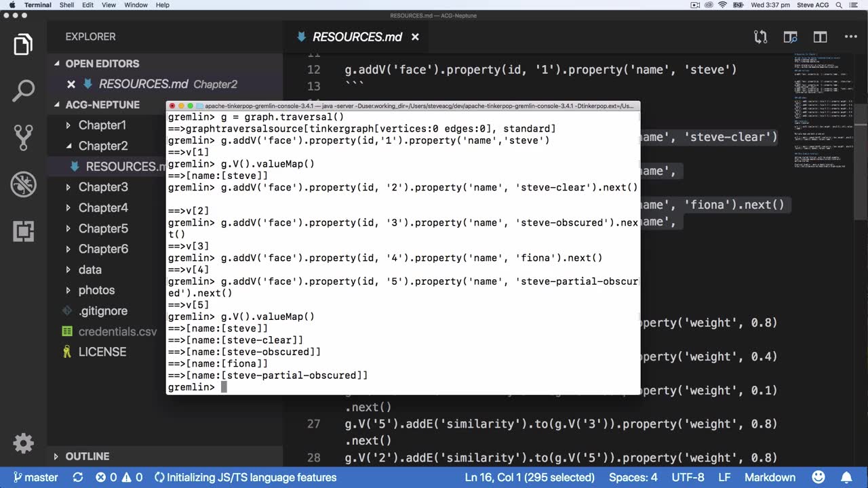Split the editor to the right

click(821, 37)
